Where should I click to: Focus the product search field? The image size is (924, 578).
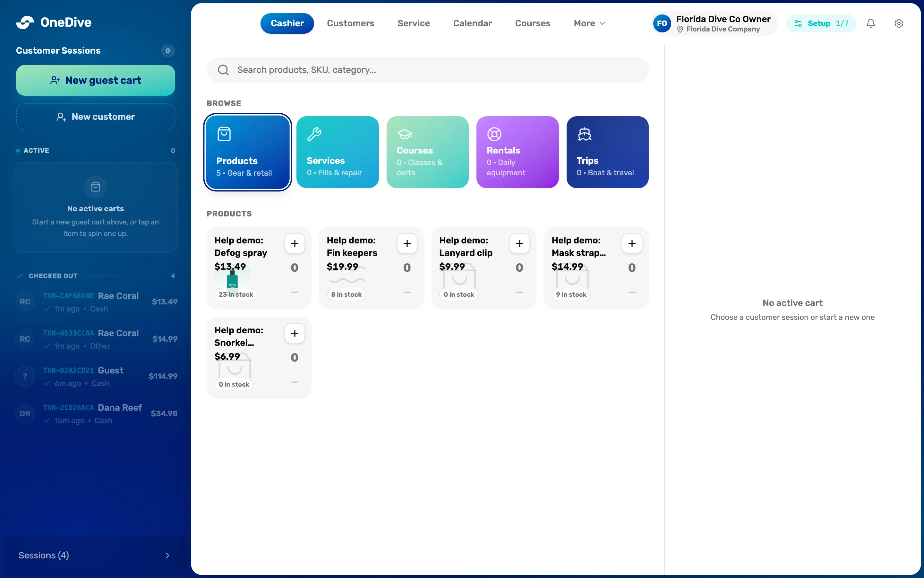click(428, 70)
